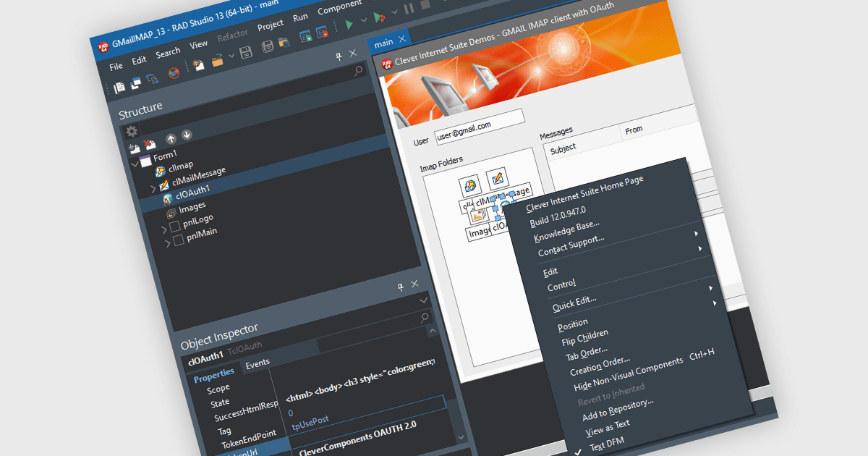Screen dimensions: 868x456
Task: Click the Structure panel pin icon
Action: [338, 57]
